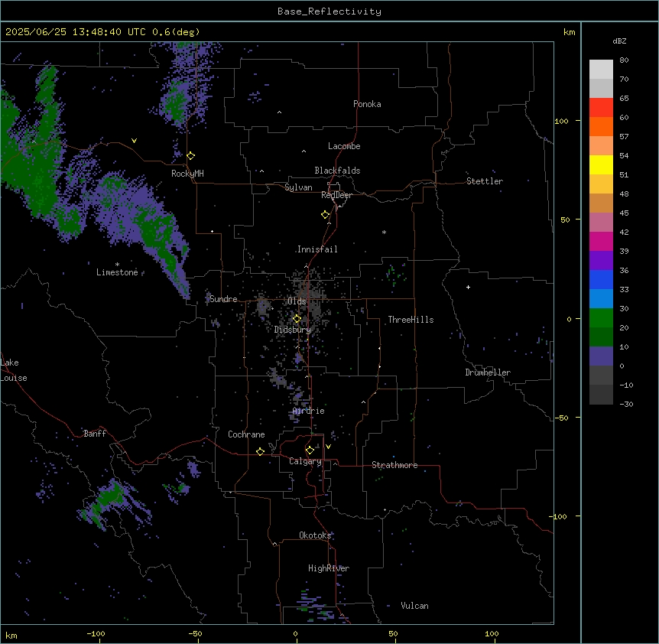Pick the whitish legend swatch between 80 and 70
This screenshot has height=644, width=659.
click(601, 70)
